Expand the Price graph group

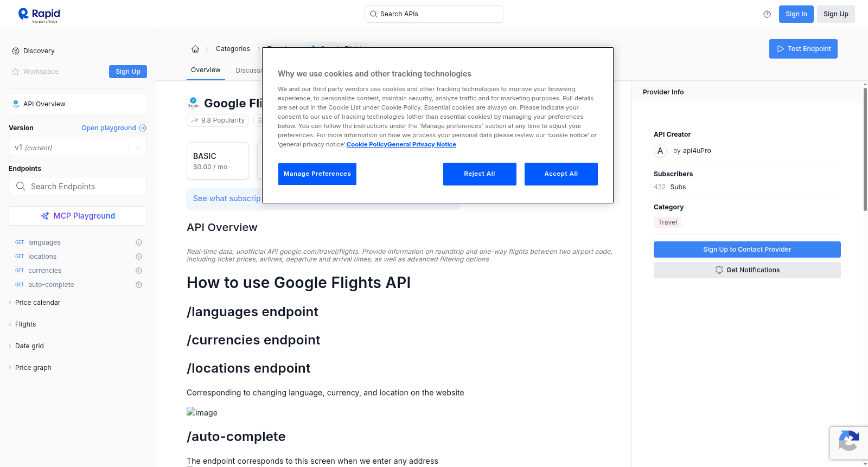(33, 368)
